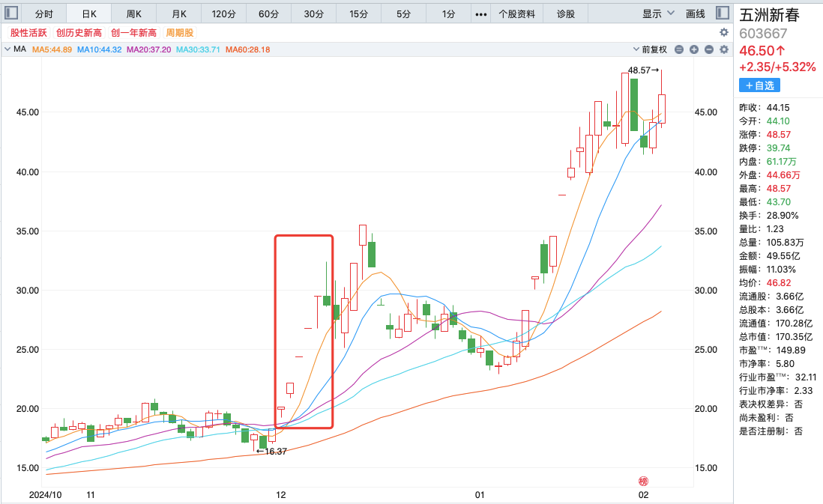Click the red 榜 marker on timeline
The image size is (823, 504).
click(642, 481)
